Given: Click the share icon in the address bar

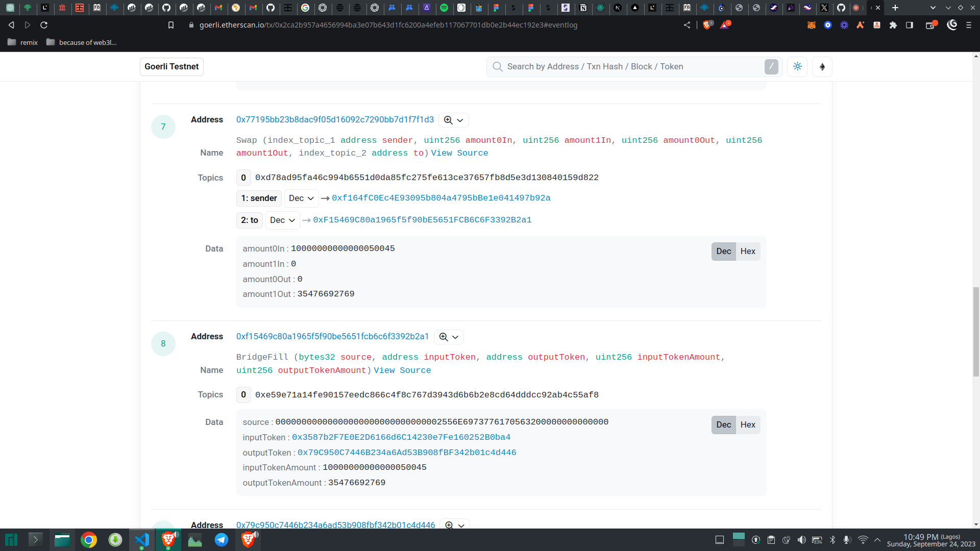Looking at the screenshot, I should [687, 25].
